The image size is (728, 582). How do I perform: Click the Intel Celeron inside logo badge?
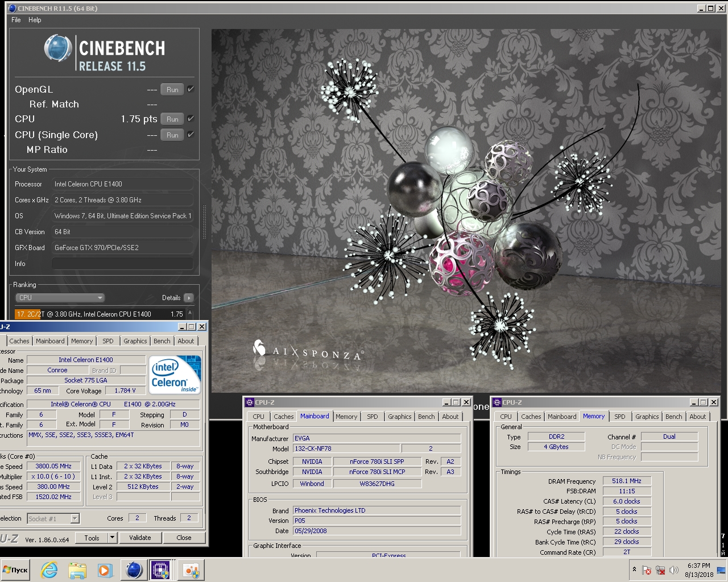point(175,375)
